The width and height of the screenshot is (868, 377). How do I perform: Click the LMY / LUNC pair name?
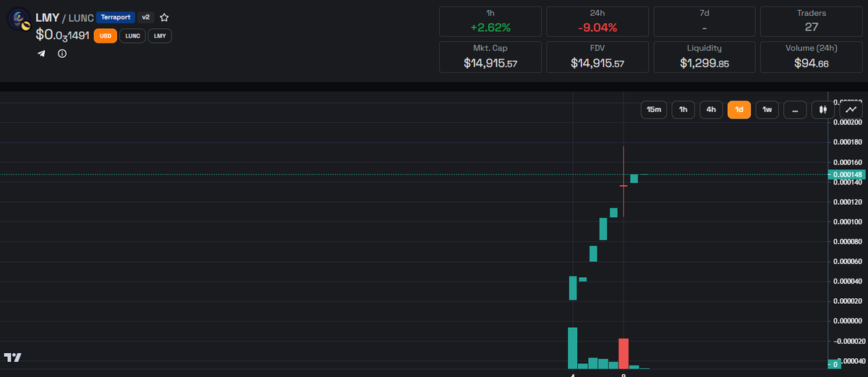tap(64, 17)
